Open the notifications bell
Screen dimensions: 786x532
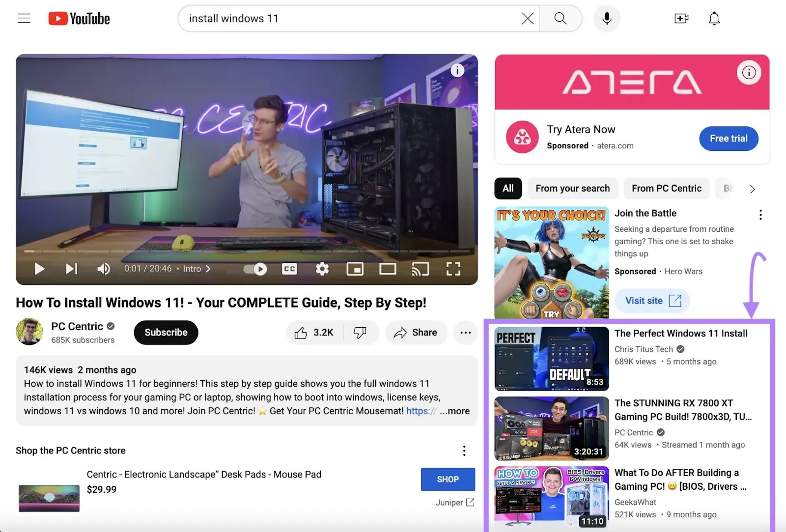[714, 19]
